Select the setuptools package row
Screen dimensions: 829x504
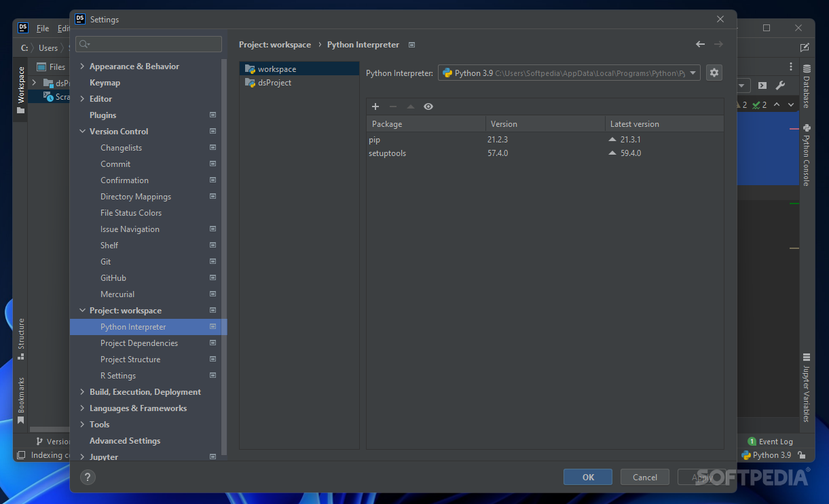(545, 153)
